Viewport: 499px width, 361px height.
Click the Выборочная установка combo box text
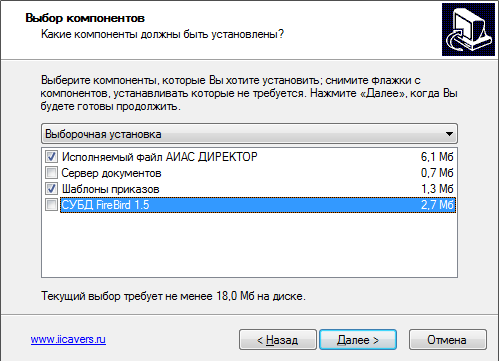[103, 134]
